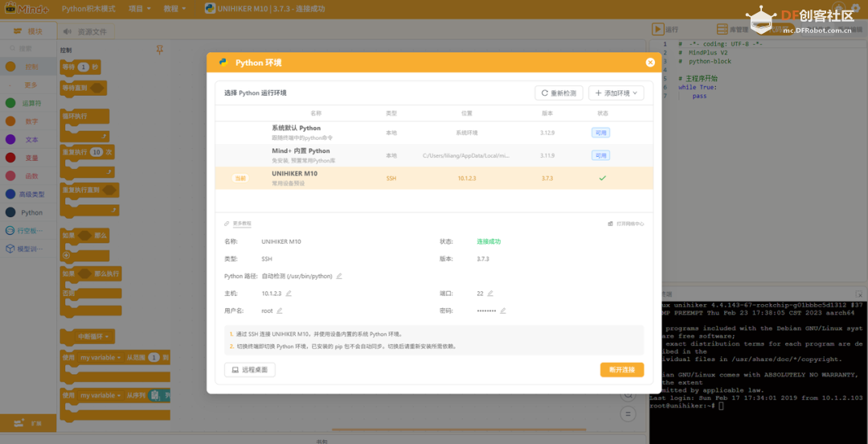
Task: Click 可用 badge on 系统默认 Python row
Action: (601, 133)
